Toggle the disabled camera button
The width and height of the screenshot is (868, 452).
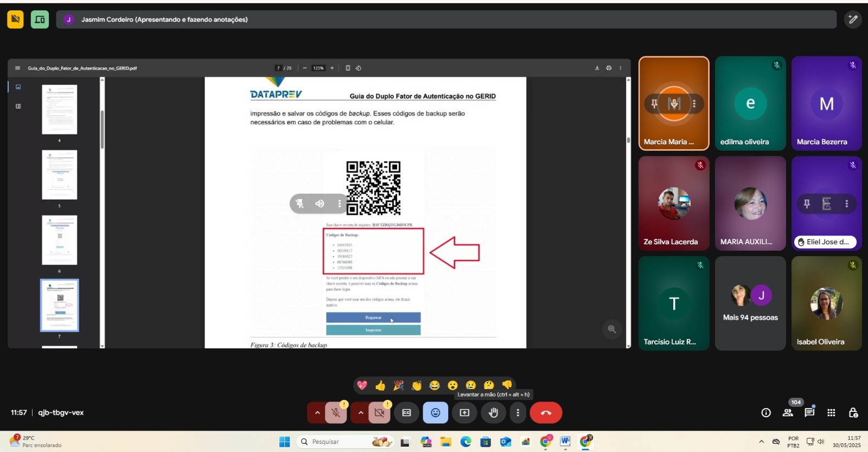[x=379, y=413]
